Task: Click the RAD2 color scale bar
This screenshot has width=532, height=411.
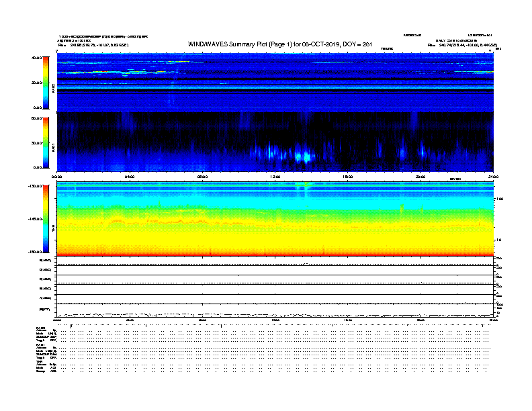Action: pos(46,83)
